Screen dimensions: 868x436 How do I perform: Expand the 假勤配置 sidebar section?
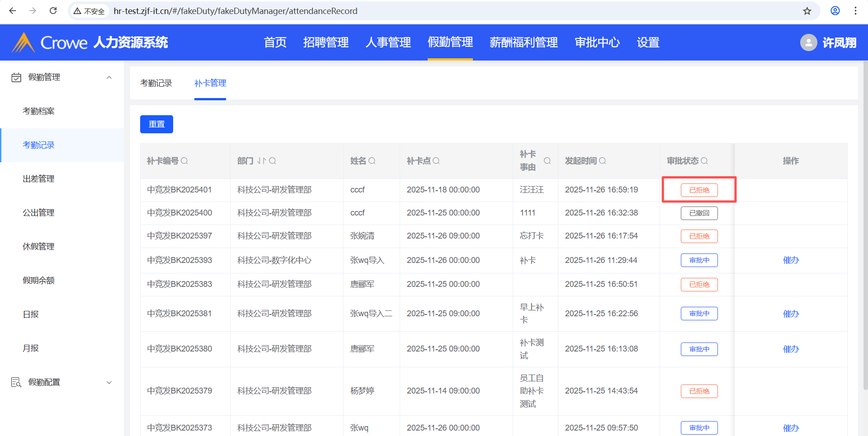point(109,382)
